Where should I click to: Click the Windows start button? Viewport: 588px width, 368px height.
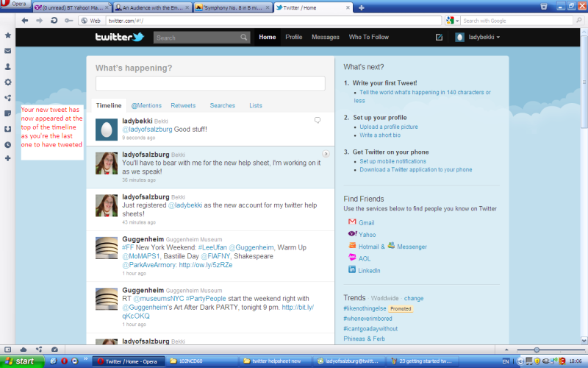[22, 361]
